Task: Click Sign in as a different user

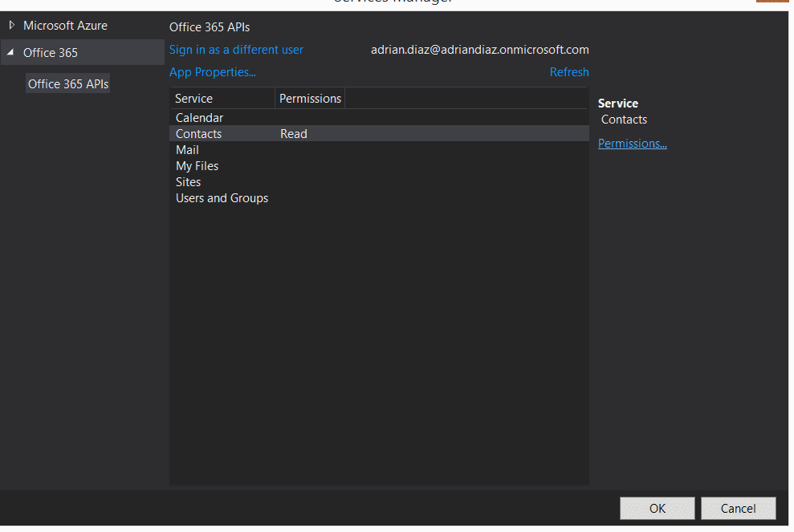Action: click(x=236, y=50)
